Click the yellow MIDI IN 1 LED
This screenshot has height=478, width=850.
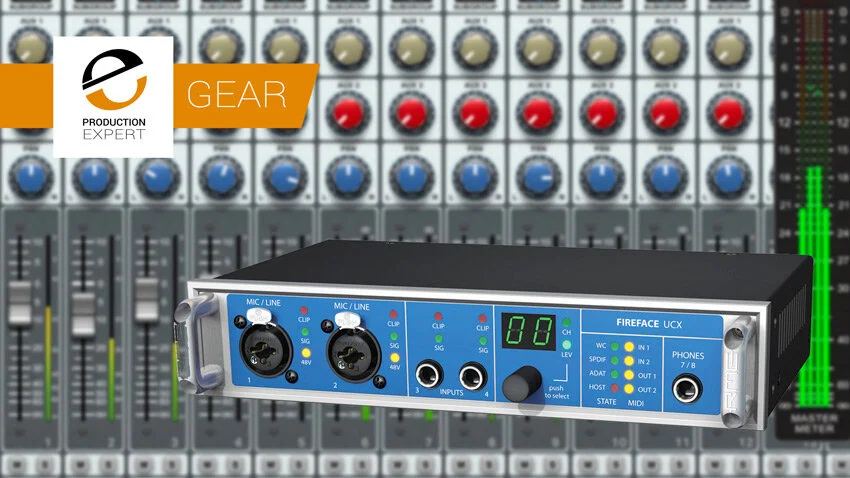point(629,347)
